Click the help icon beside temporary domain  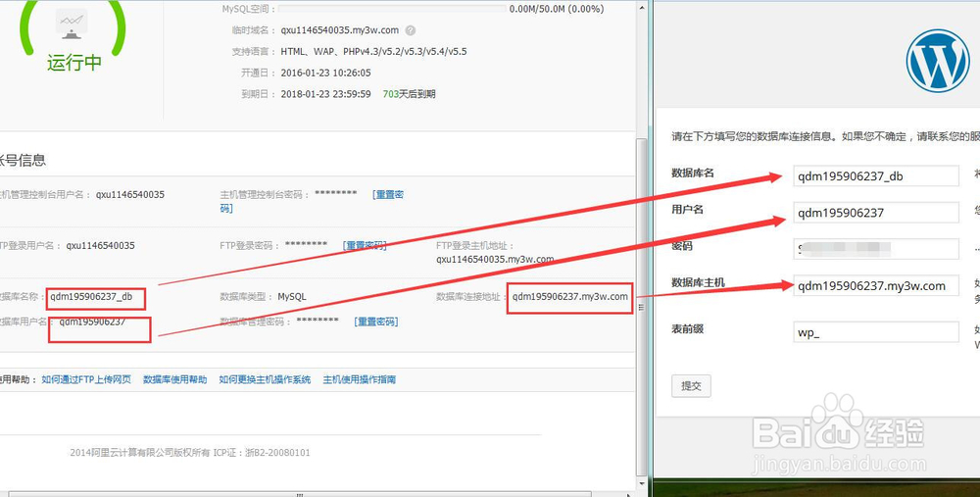[410, 30]
